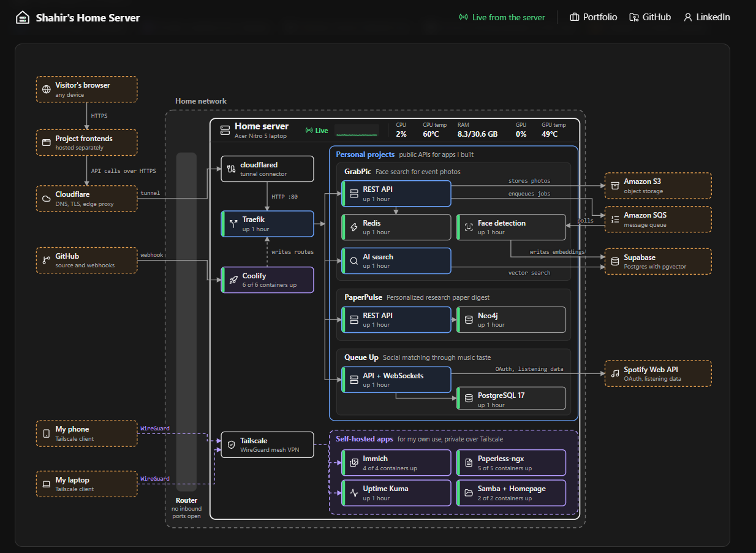
Task: Click the server rack icon beside Home server title
Action: pyautogui.click(x=224, y=131)
